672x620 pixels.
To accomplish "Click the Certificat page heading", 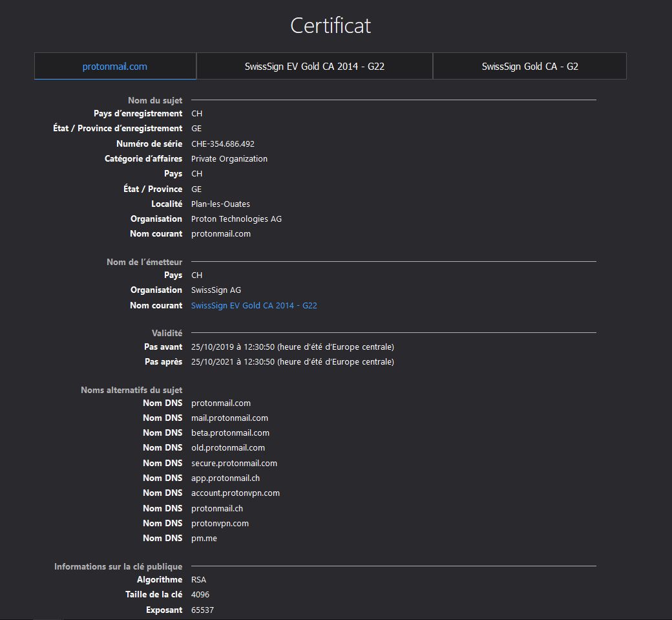I will [330, 26].
